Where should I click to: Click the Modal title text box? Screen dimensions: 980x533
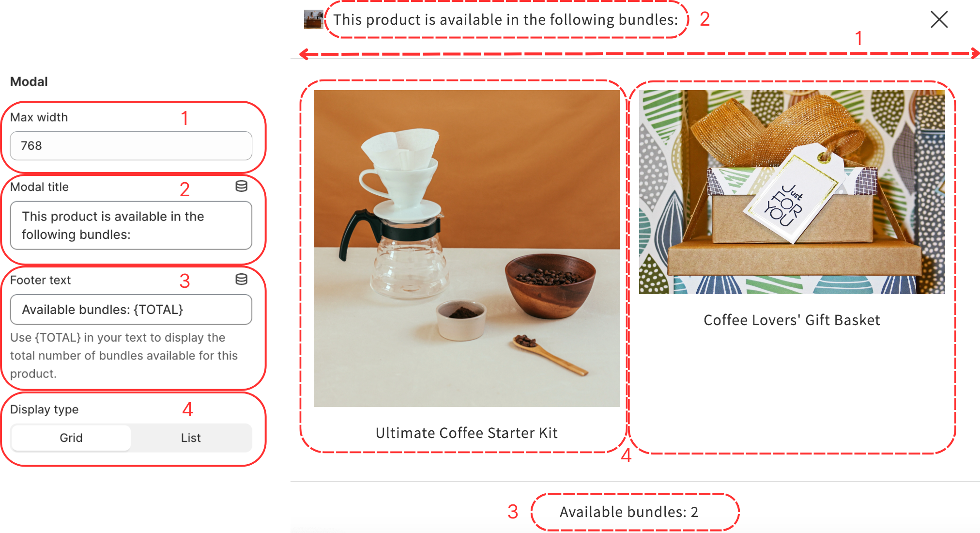click(x=131, y=226)
